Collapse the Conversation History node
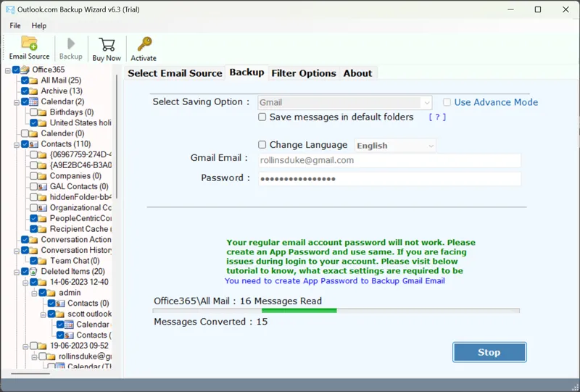 pos(16,251)
